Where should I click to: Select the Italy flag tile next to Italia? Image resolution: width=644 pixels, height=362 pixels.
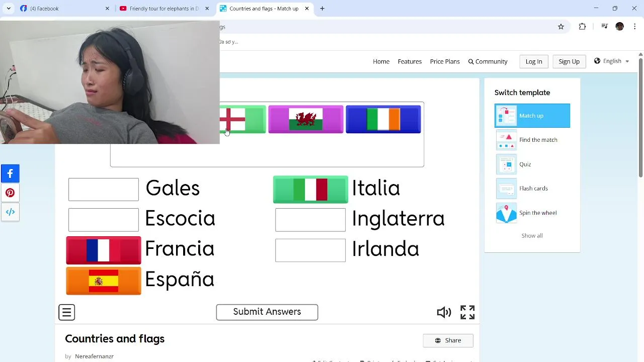tap(310, 190)
